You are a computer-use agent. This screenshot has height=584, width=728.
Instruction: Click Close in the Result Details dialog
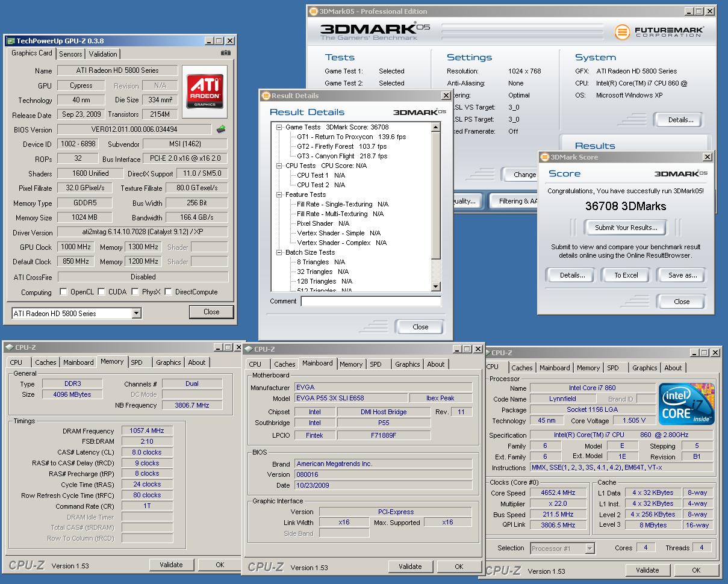(x=420, y=327)
